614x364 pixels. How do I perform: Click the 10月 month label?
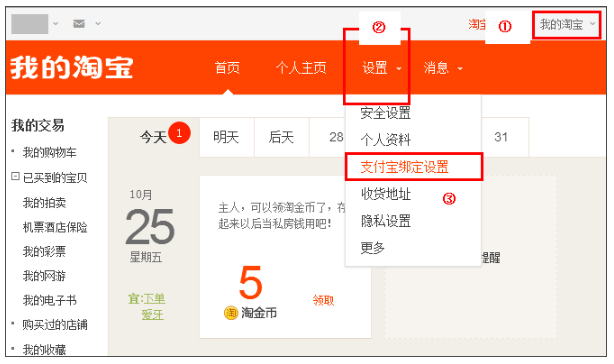pos(141,195)
